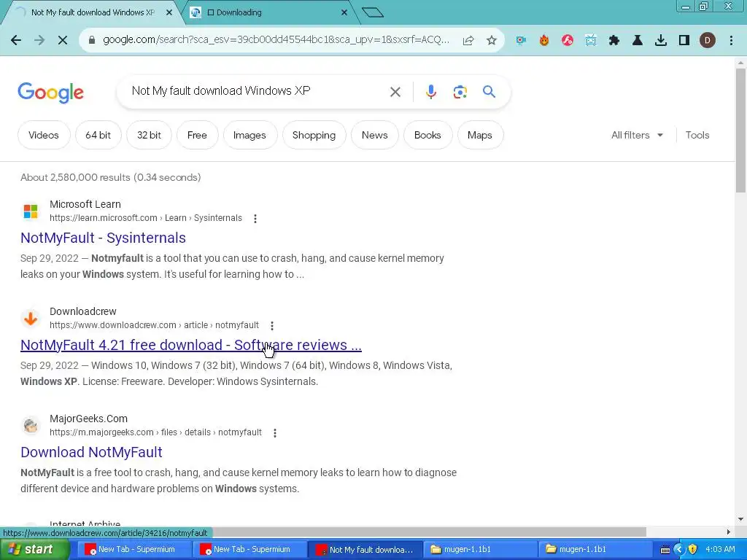Viewport: 747px width, 560px height.
Task: Open Download NotMyFault MajorGeeks link
Action: pos(91,452)
